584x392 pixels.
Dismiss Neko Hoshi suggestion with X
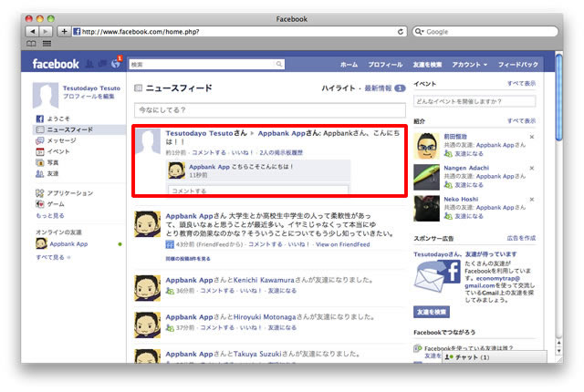532,200
